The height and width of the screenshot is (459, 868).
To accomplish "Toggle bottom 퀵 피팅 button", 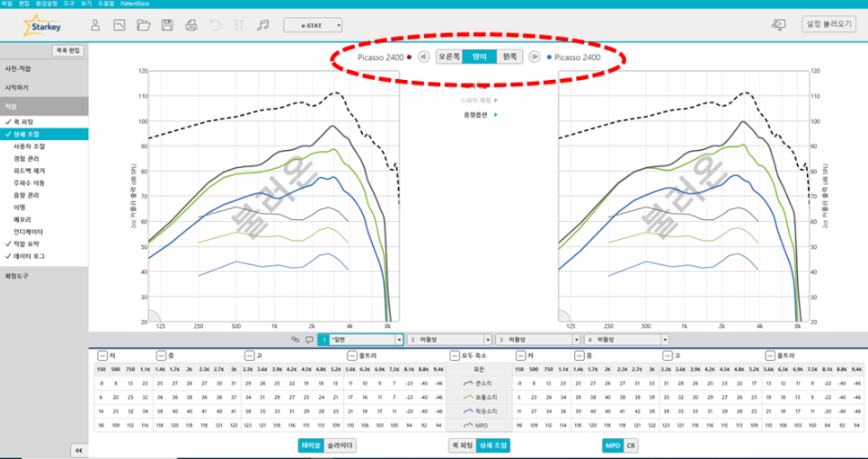I will [462, 446].
